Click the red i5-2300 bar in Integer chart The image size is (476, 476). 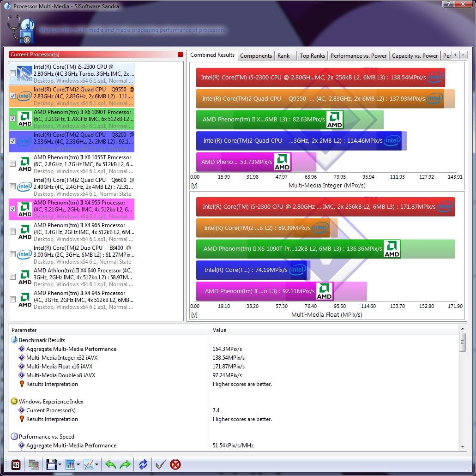tap(320, 78)
